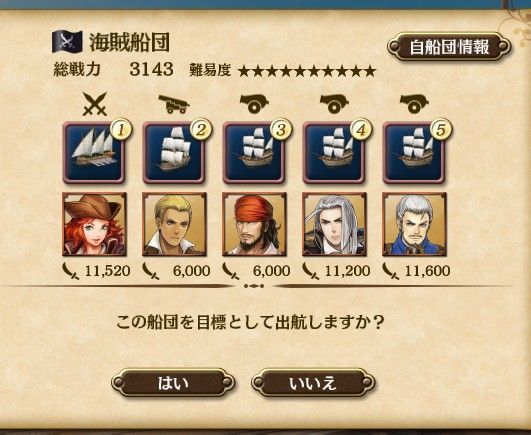Select ship slot 4 icon
This screenshot has height=435, width=531.
pyautogui.click(x=334, y=153)
